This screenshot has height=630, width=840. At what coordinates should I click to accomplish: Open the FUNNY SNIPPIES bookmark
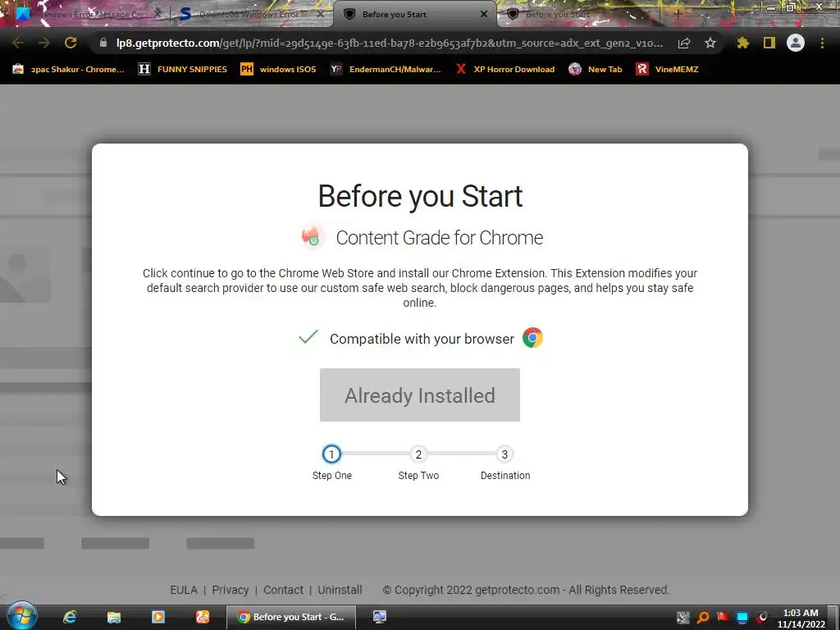click(183, 69)
